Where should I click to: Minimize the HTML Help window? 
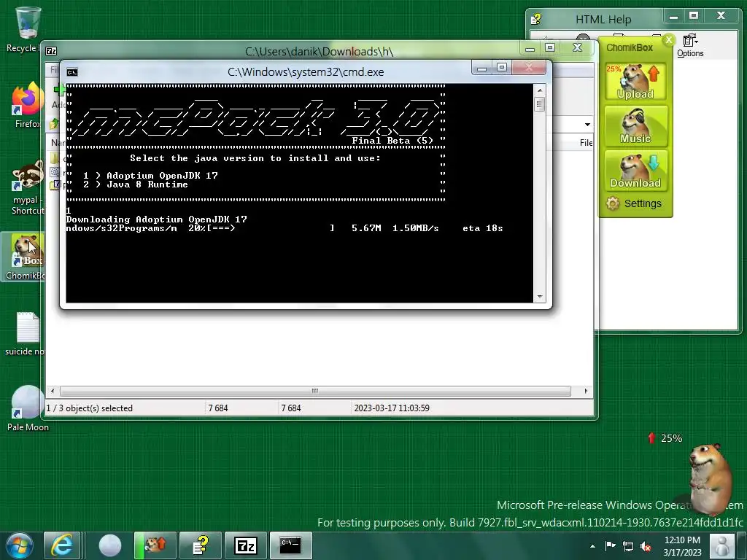tap(673, 17)
